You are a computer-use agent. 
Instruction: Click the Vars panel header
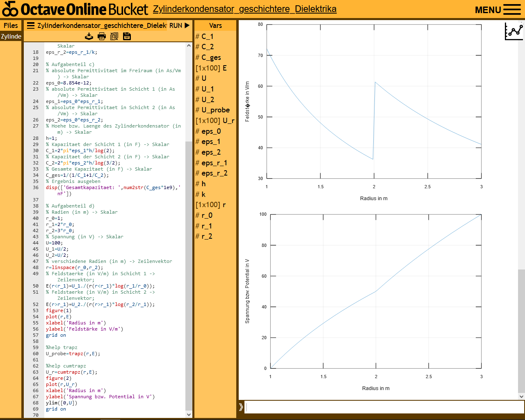pyautogui.click(x=215, y=25)
